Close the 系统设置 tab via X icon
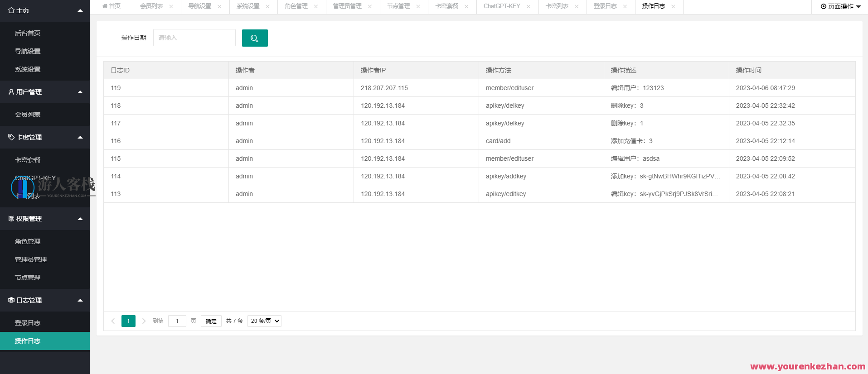Screen dimensions: 868x374 pos(267,6)
